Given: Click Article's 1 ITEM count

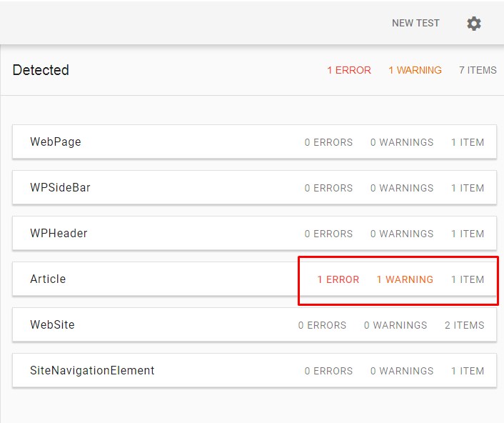Looking at the screenshot, I should pyautogui.click(x=468, y=279).
